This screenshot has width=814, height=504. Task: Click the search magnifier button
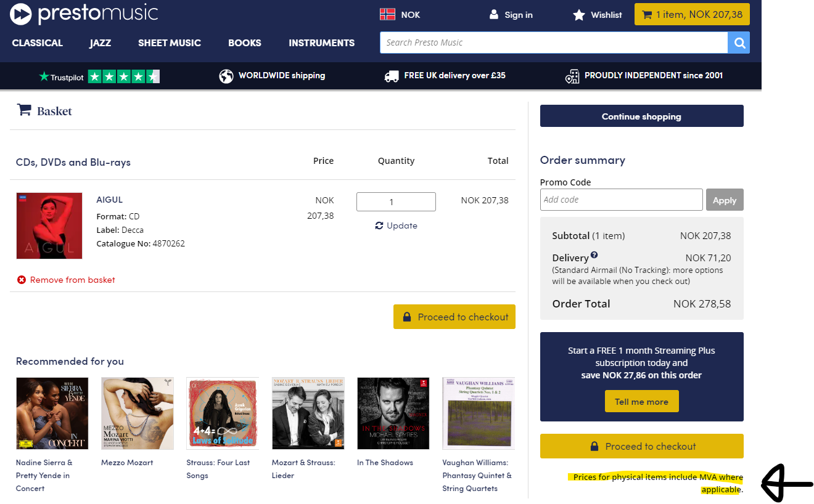739,43
